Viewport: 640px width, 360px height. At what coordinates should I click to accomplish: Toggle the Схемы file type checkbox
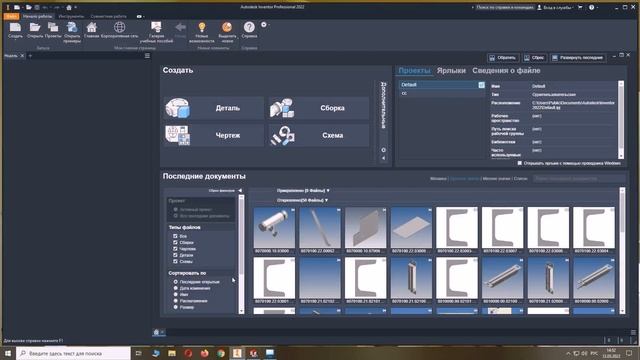point(175,261)
